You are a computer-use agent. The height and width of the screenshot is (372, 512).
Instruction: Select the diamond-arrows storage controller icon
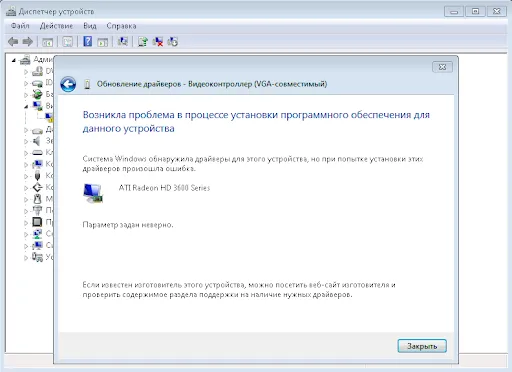37,187
